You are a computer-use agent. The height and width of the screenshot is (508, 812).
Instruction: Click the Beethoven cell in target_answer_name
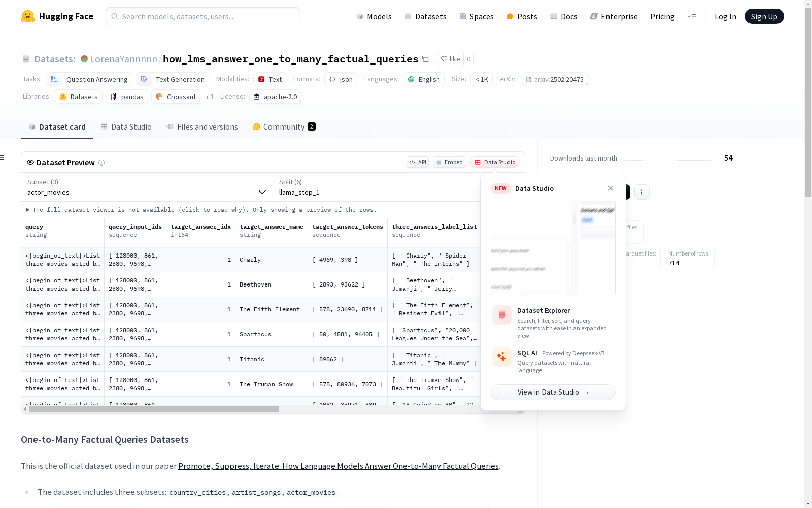[272, 284]
